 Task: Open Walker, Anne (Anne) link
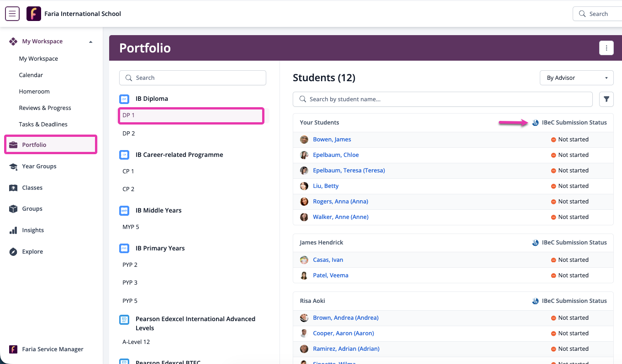341,217
